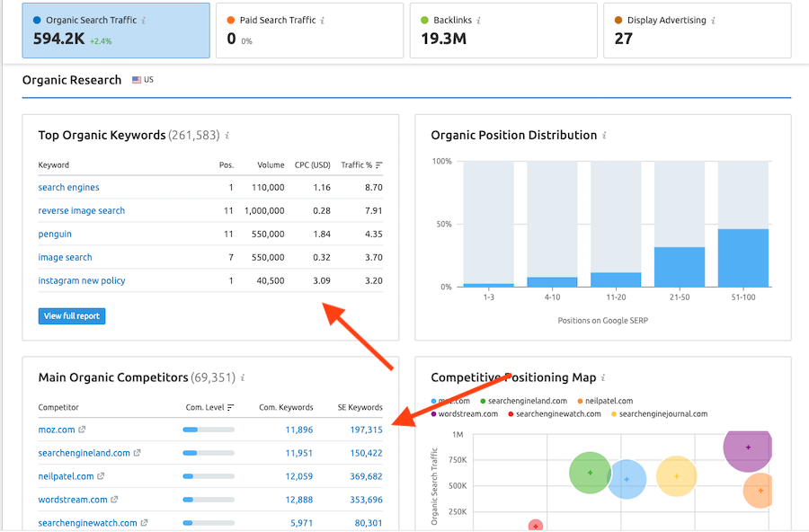Click info icon beside Organic Position Distribution

pos(604,136)
